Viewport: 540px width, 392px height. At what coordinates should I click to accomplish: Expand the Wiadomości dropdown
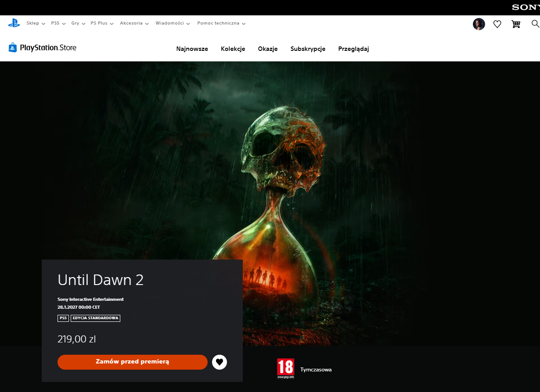pos(173,23)
